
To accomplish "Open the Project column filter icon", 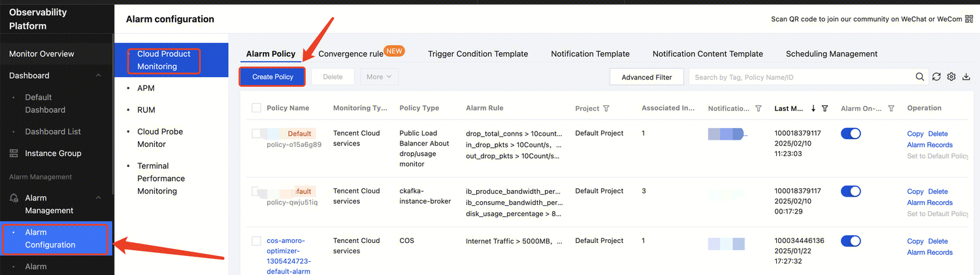I will click(606, 108).
